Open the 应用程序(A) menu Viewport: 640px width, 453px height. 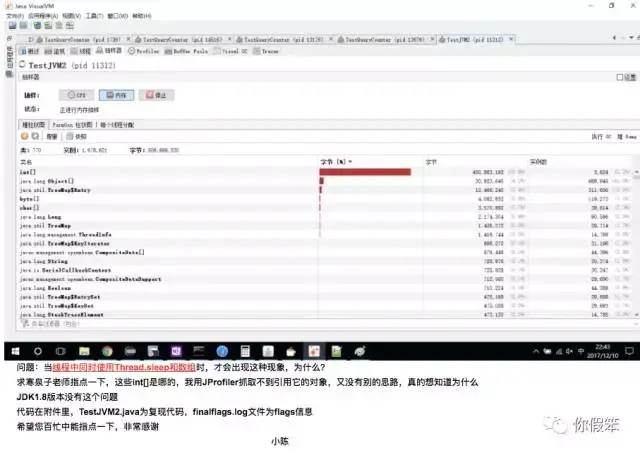(42, 16)
